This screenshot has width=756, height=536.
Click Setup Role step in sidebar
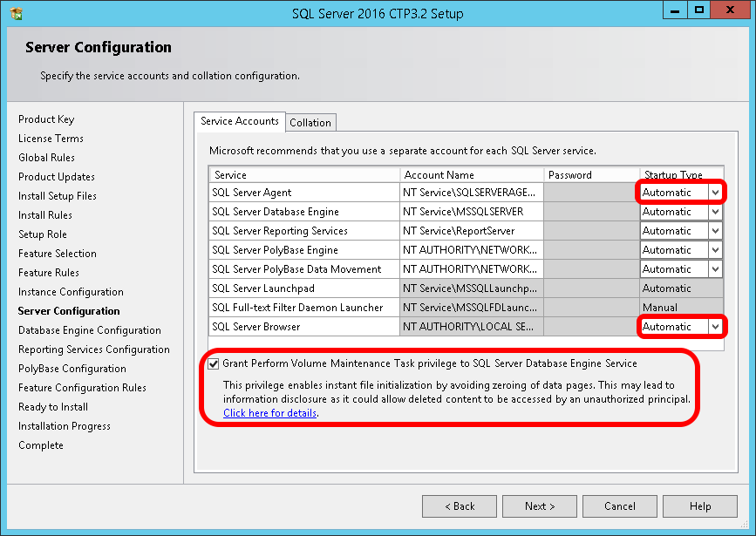pyautogui.click(x=43, y=234)
